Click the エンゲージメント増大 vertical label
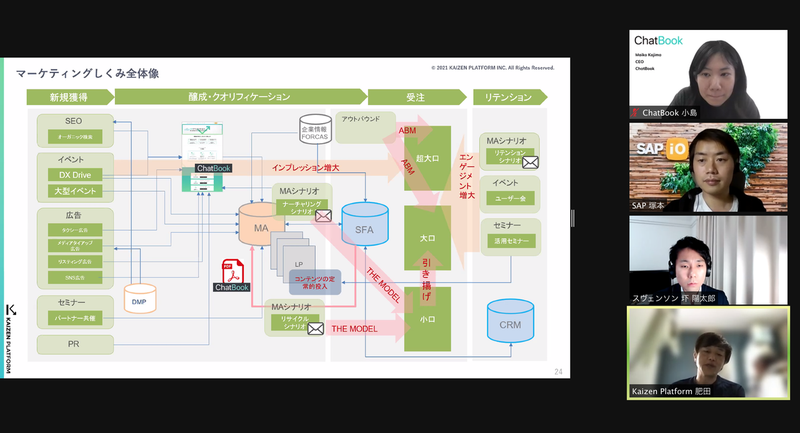 coord(466,176)
